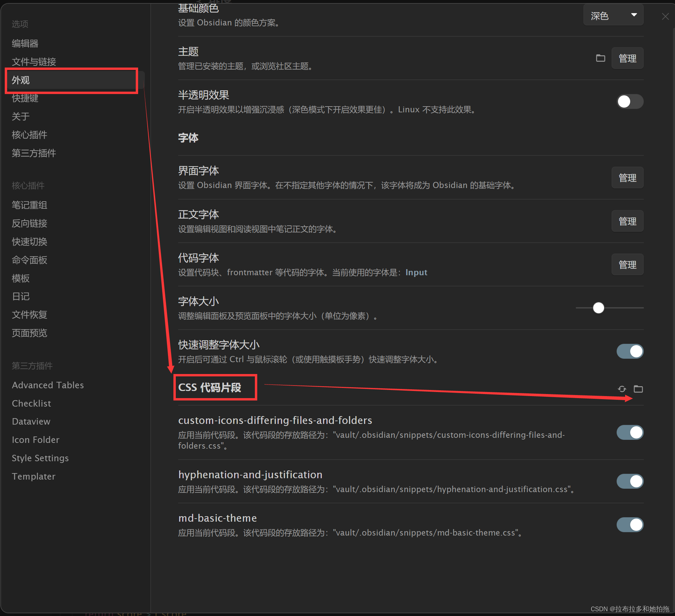Image resolution: width=675 pixels, height=616 pixels.
Task: Enable the 半透明效果 translucency toggle
Action: click(x=630, y=101)
